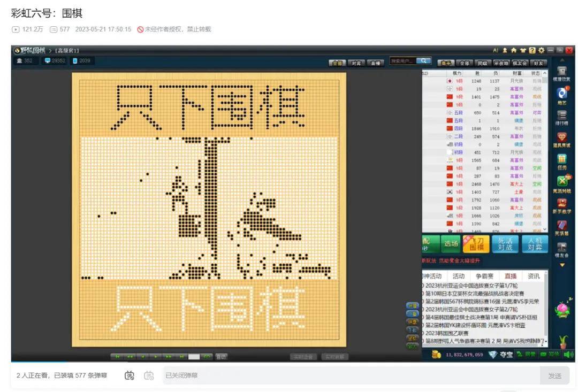Switch to the 争霸赛 tab
The image size is (578, 392).
coord(484,276)
